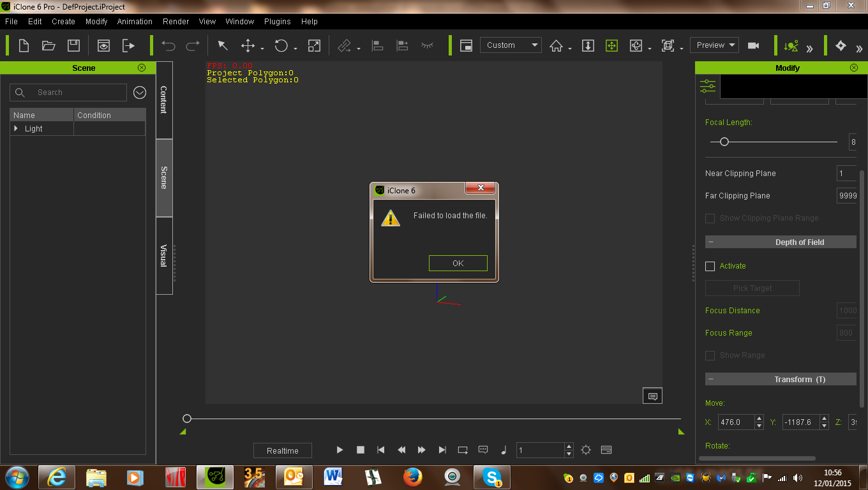Open the Animation menu

click(x=135, y=21)
